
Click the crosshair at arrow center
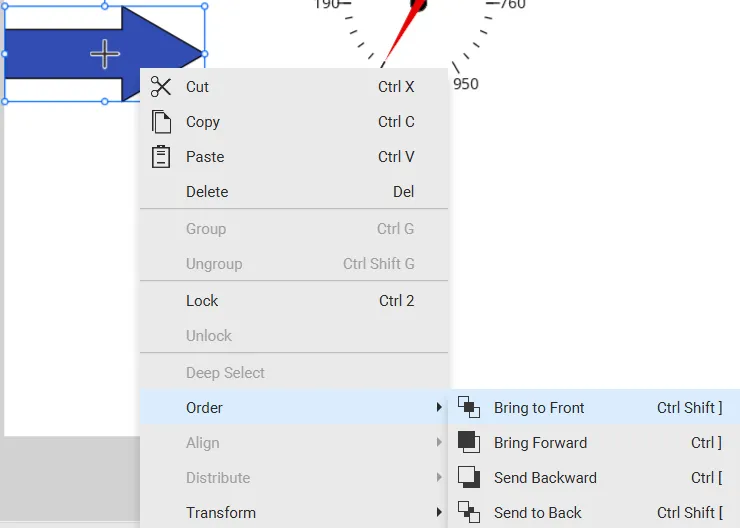105,54
